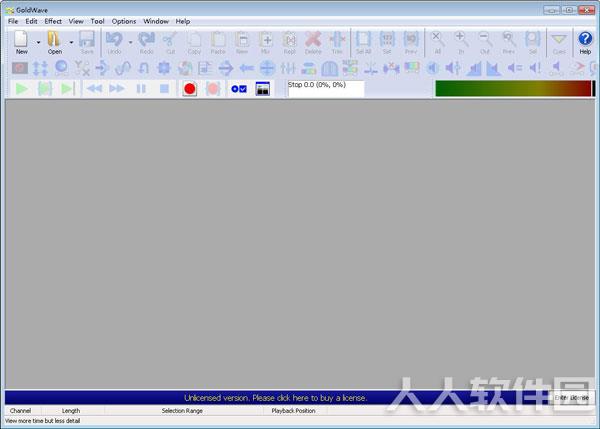This screenshot has width=600, height=429.
Task: Click the Enter License button
Action: pyautogui.click(x=572, y=398)
